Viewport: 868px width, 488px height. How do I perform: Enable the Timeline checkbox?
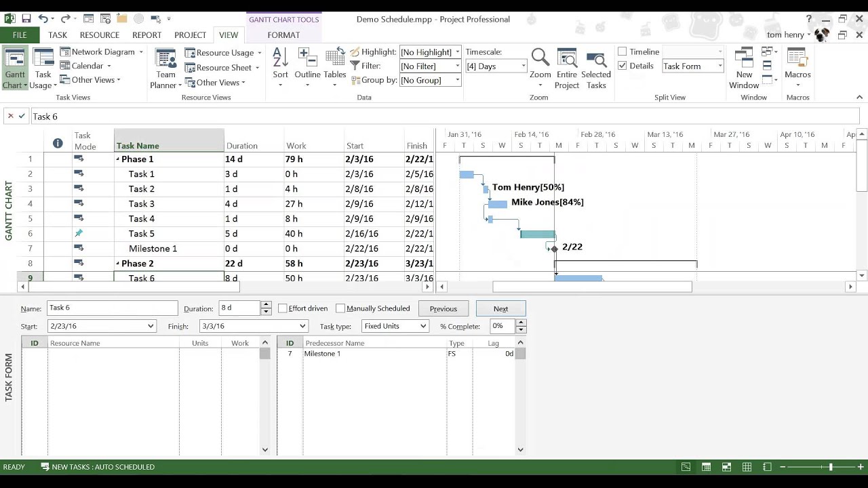tap(622, 52)
